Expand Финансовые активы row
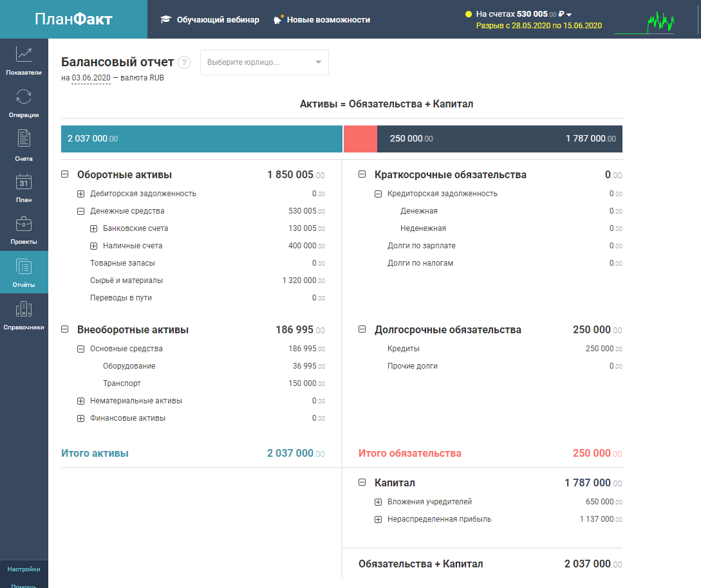Image resolution: width=701 pixels, height=588 pixels. click(81, 419)
